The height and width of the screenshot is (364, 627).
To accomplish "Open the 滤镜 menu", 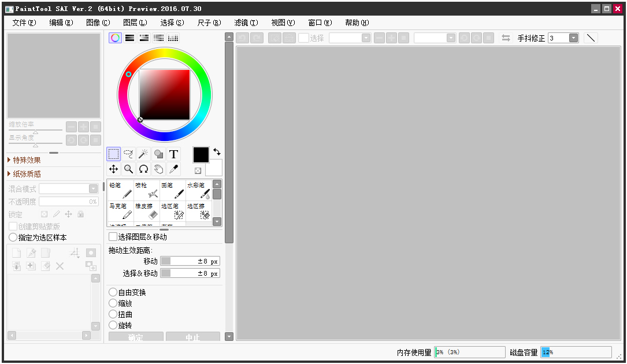I will [246, 23].
